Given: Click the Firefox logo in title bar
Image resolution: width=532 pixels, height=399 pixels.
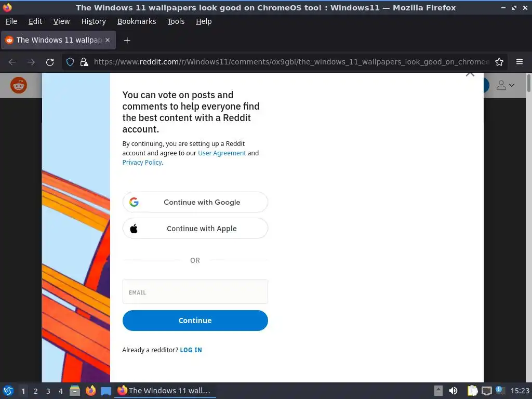Looking at the screenshot, I should click(7, 7).
